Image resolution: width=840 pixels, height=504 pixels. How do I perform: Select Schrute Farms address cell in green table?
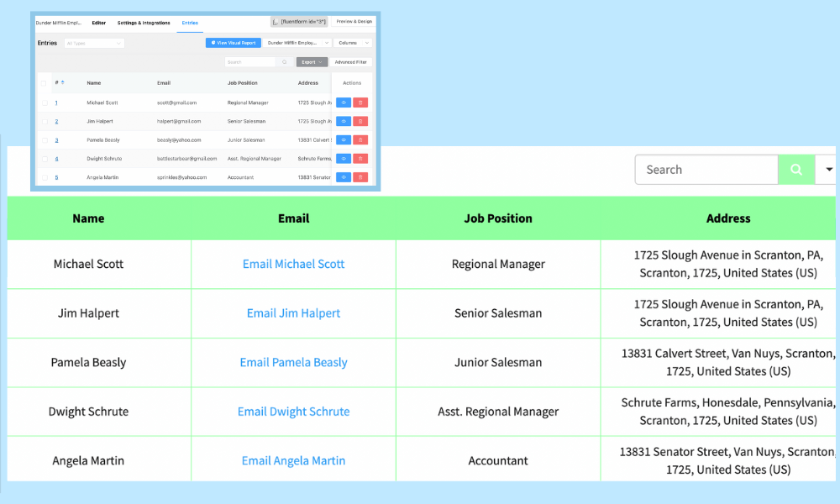[718, 412]
